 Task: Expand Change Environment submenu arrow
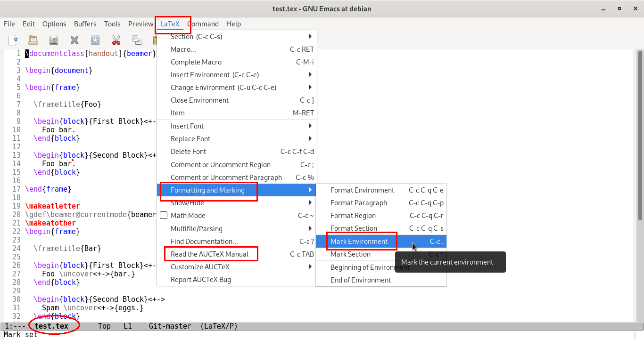click(310, 87)
